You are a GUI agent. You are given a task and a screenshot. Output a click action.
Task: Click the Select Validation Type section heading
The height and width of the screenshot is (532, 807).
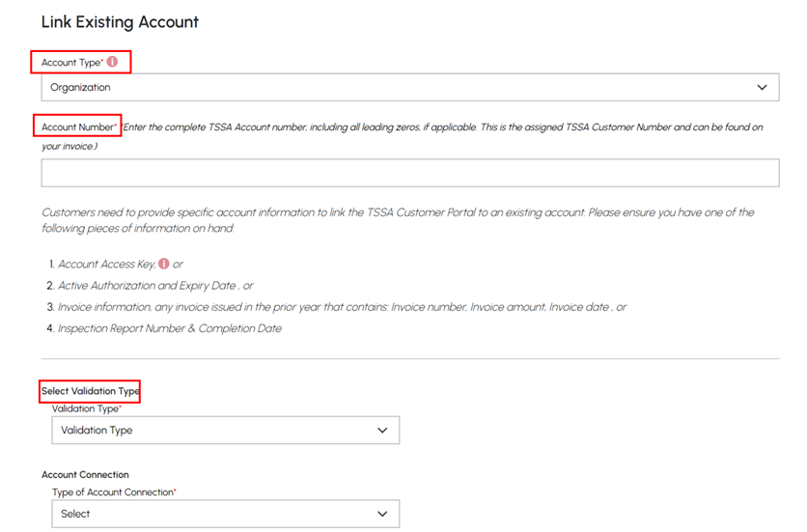click(x=90, y=391)
